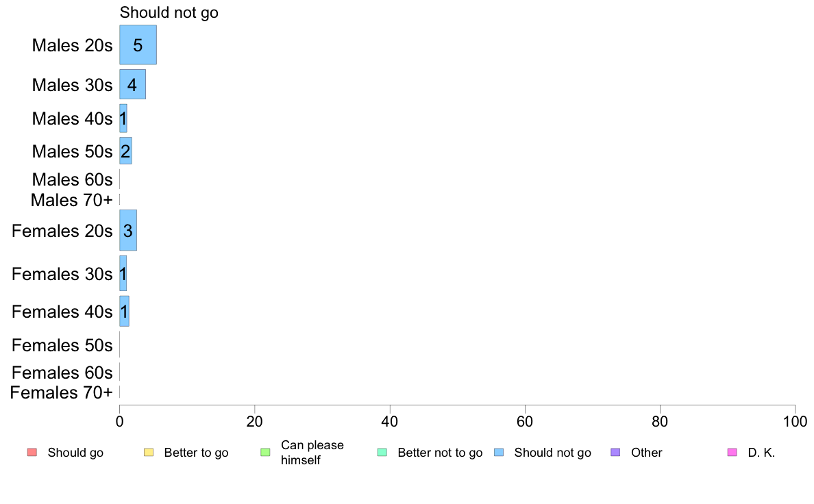Select the Males 50s bar showing 2
814x504 pixels.
coord(125,151)
